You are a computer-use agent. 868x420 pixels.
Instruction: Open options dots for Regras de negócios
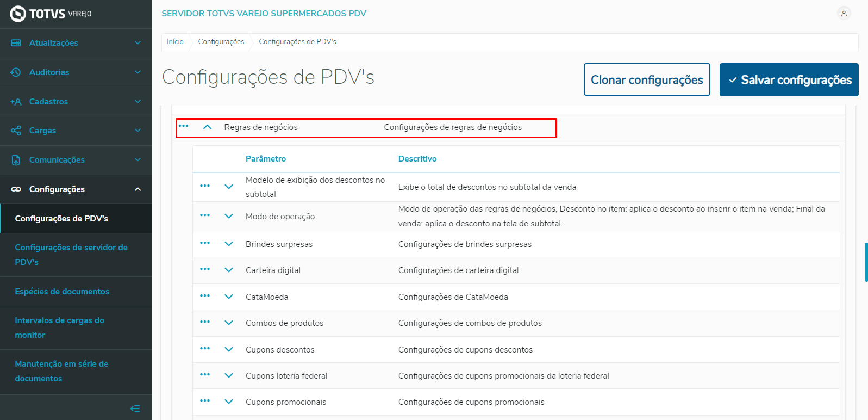pyautogui.click(x=184, y=126)
